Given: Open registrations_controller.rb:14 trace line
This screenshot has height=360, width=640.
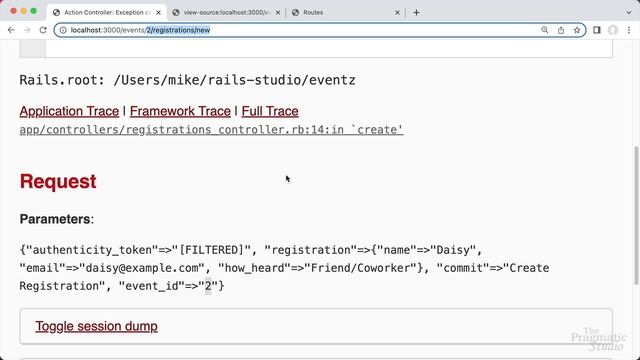Looking at the screenshot, I should (x=211, y=130).
